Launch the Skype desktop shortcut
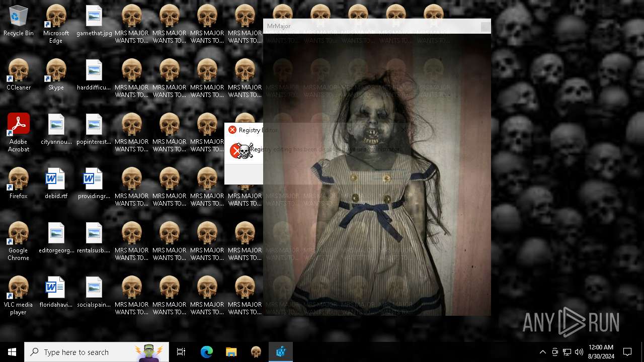Image resolution: width=644 pixels, height=362 pixels. click(x=56, y=75)
